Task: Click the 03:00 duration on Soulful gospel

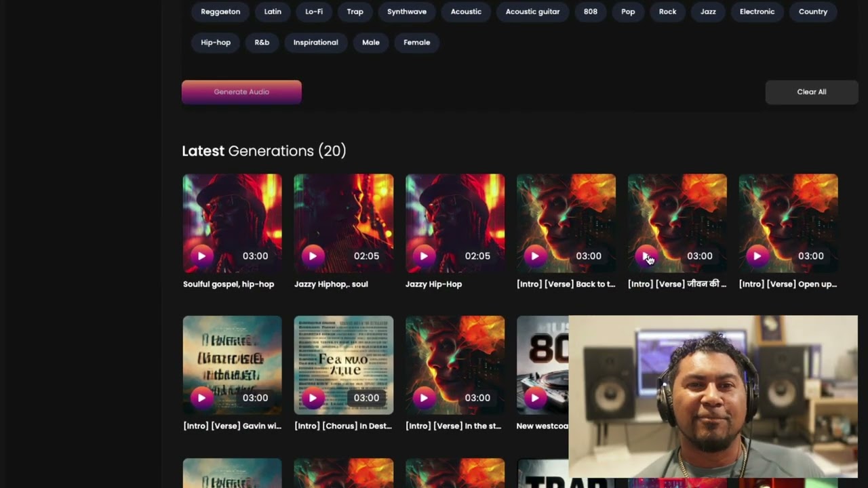Action: click(x=255, y=256)
